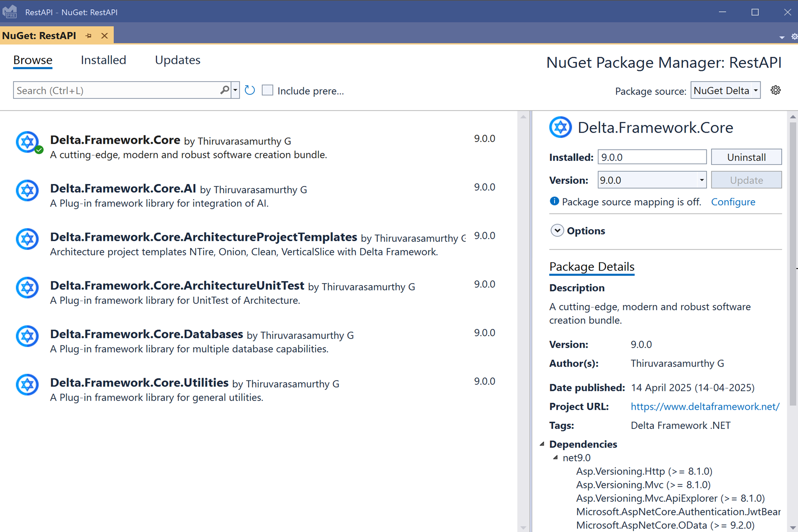
Task: Click Microsoft.AspNetCore.Authentication.JwtBearer dependency entry
Action: (679, 512)
